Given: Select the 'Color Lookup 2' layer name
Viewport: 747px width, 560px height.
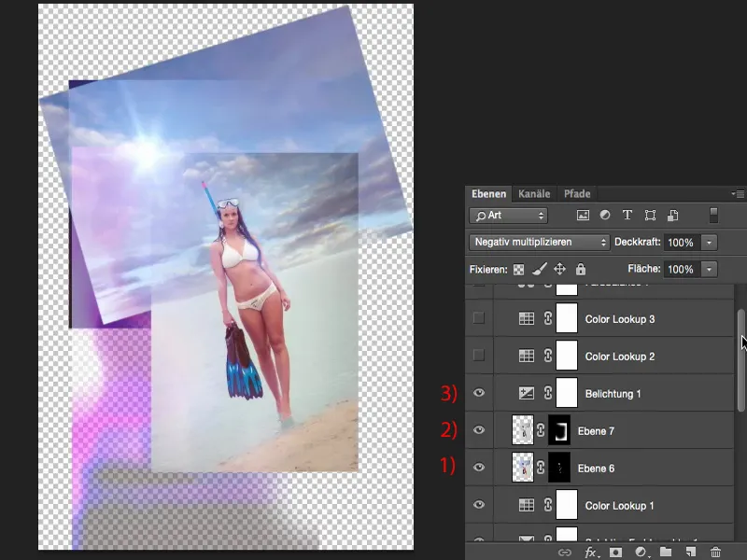Looking at the screenshot, I should (x=620, y=357).
